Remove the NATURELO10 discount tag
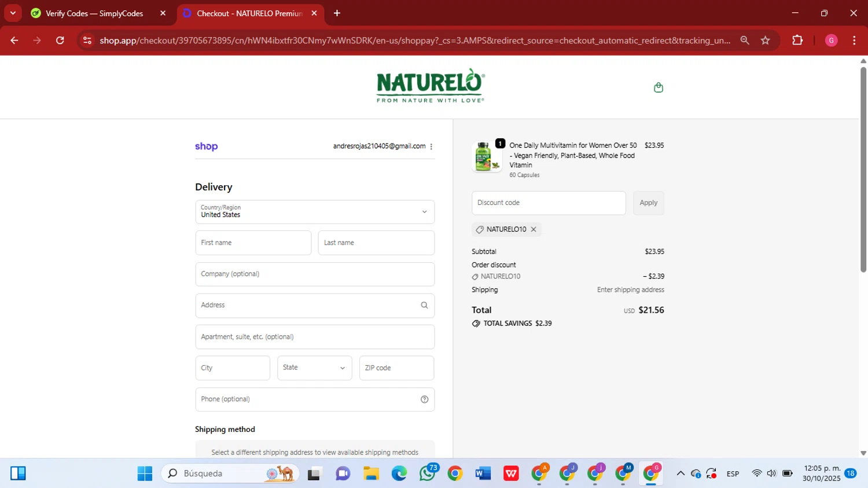Screen dimensions: 868x488 [534, 229]
